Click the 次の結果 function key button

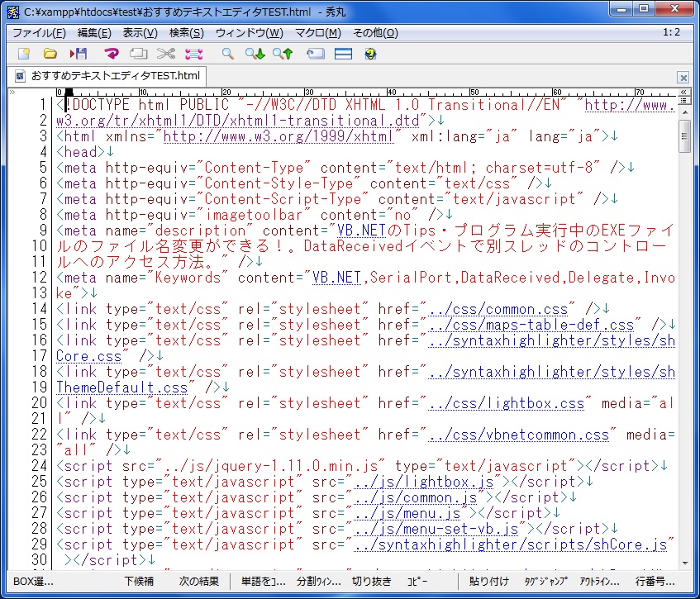click(199, 581)
